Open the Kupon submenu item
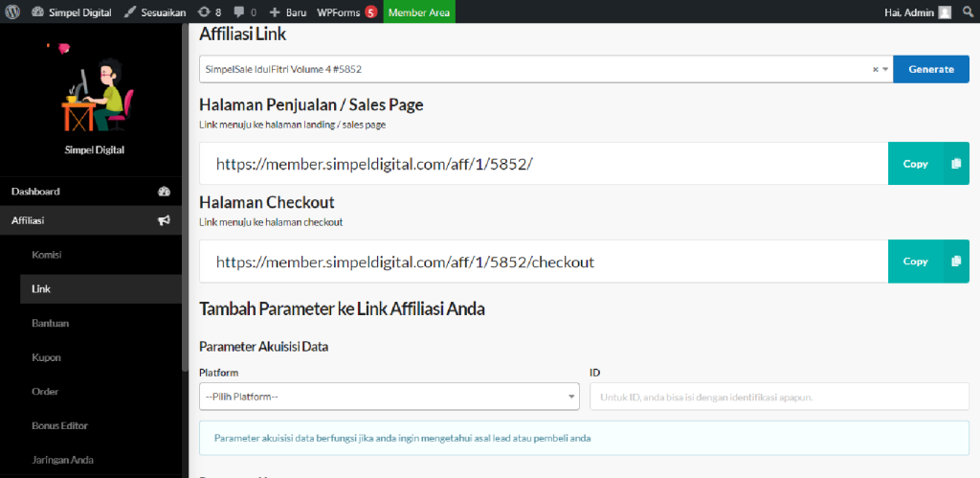 tap(46, 357)
